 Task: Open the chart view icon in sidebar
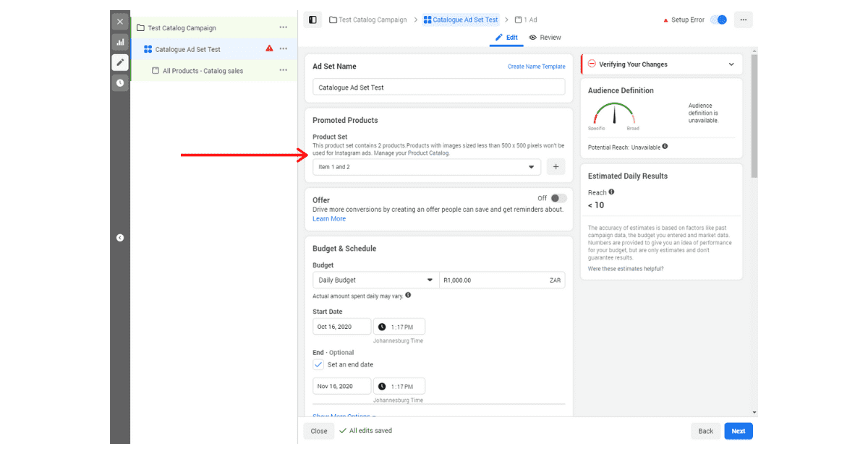(x=120, y=42)
